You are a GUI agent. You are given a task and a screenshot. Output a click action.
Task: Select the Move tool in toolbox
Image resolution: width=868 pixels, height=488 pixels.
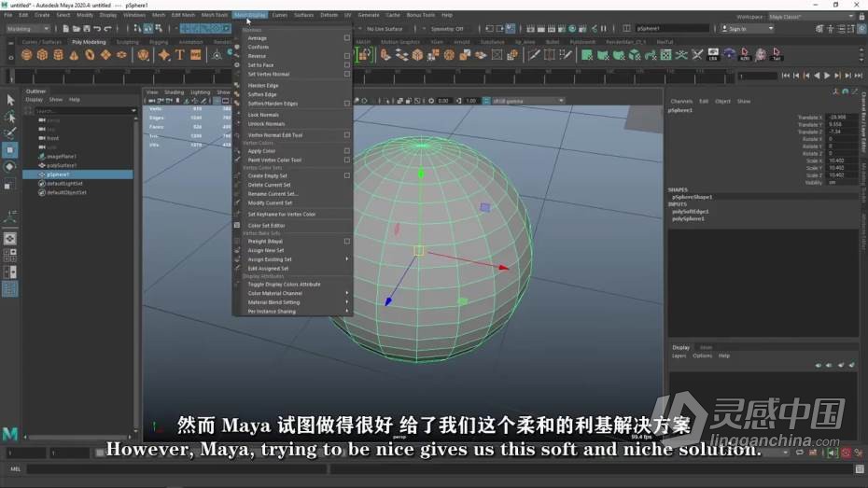[x=10, y=150]
